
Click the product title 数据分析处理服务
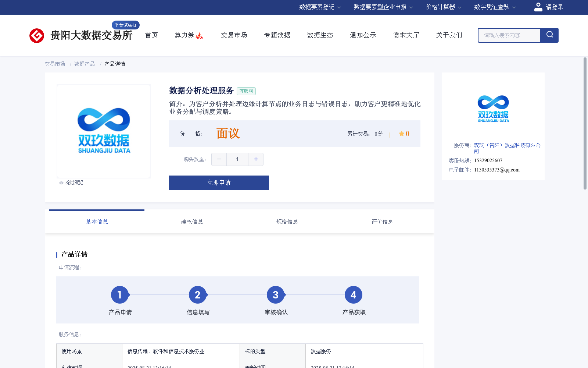pyautogui.click(x=201, y=91)
